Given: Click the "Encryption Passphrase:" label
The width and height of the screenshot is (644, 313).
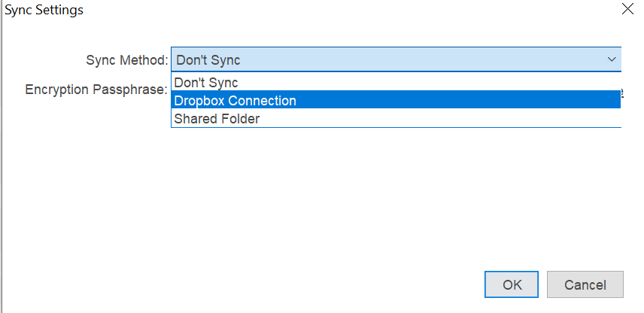Looking at the screenshot, I should 96,89.
